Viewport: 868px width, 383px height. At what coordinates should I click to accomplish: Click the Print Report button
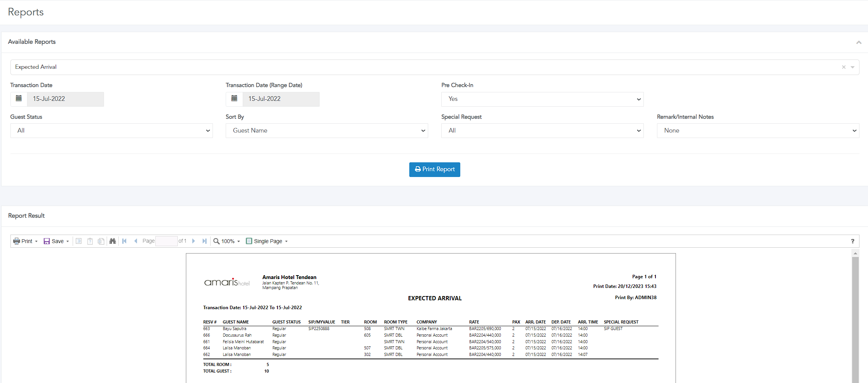434,169
